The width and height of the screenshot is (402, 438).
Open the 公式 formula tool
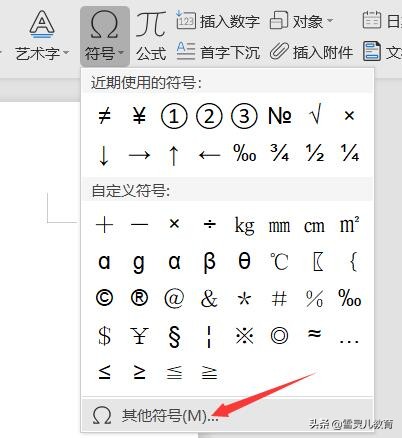151,36
